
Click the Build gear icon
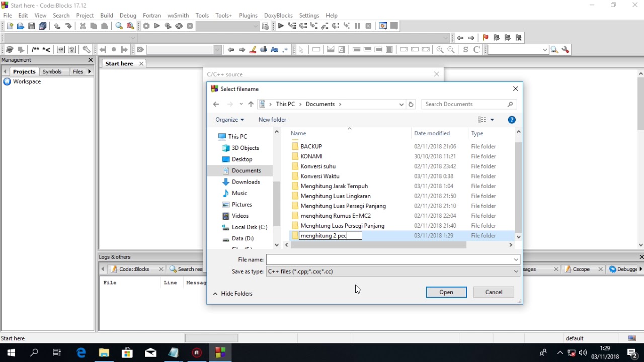pos(146,26)
